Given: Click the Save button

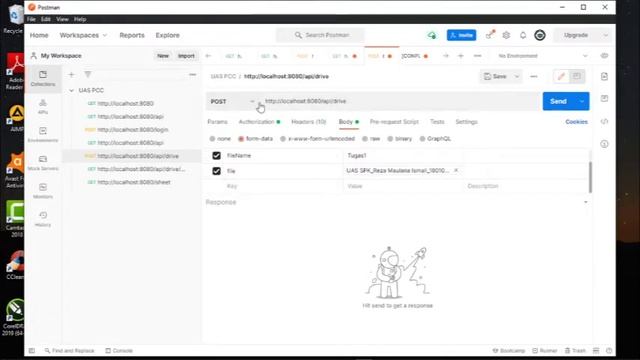Looking at the screenshot, I should (496, 76).
